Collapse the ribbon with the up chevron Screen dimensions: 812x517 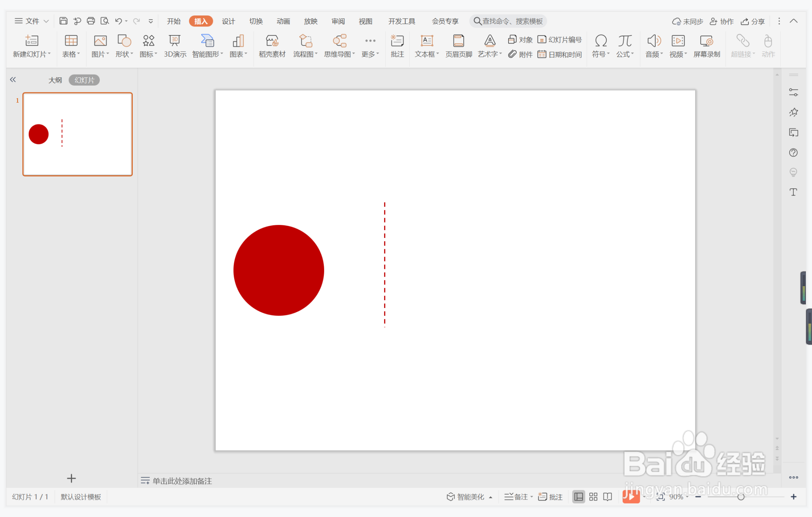point(794,21)
